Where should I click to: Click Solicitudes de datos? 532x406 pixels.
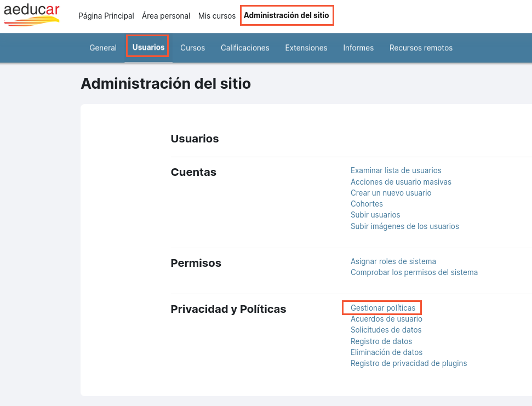click(386, 330)
